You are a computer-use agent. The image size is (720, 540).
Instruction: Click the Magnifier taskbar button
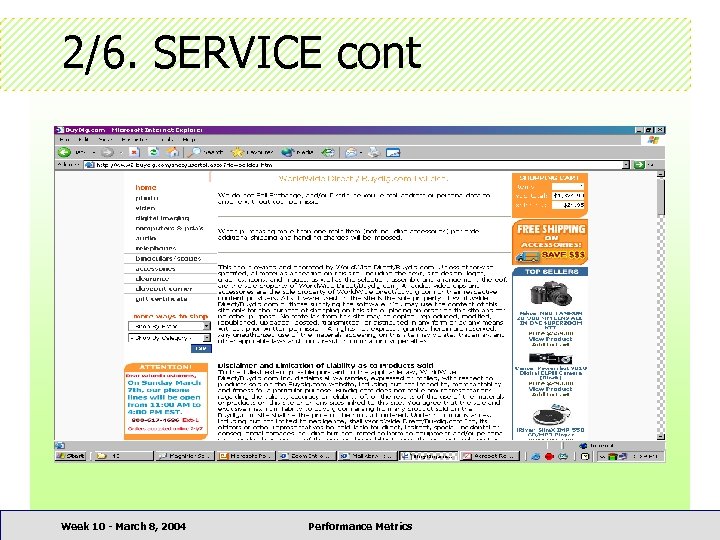tap(184, 456)
